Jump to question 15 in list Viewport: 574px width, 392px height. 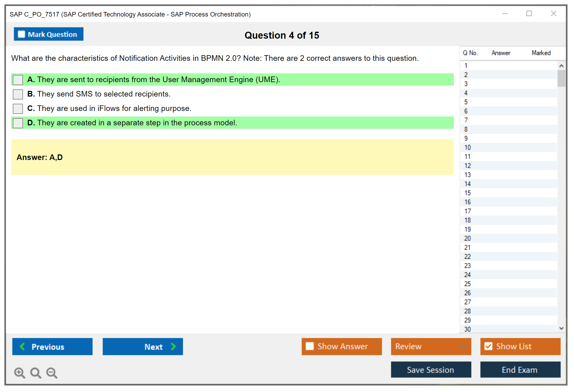pyautogui.click(x=467, y=193)
